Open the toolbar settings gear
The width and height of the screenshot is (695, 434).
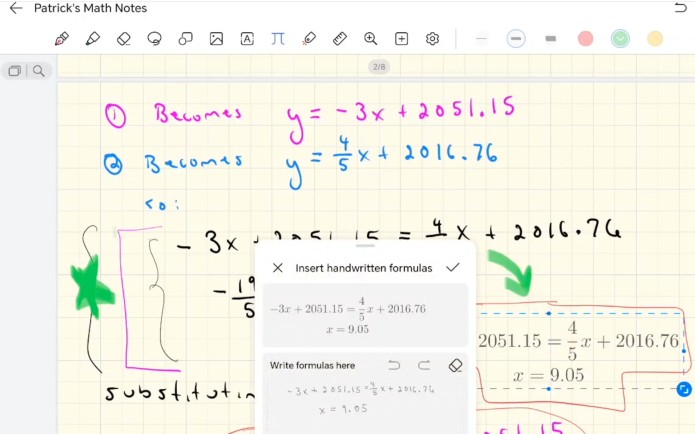[432, 39]
